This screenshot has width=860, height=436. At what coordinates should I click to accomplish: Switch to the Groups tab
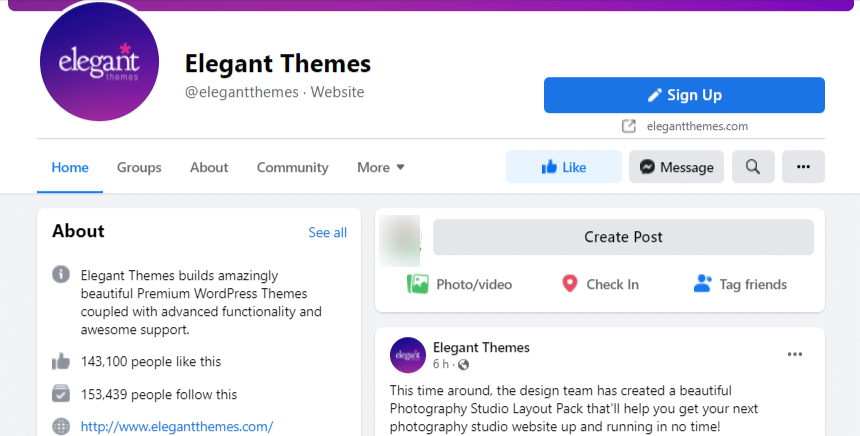click(x=139, y=167)
